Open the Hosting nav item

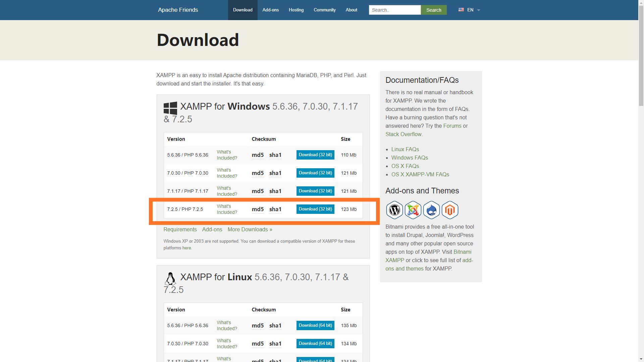pyautogui.click(x=296, y=10)
